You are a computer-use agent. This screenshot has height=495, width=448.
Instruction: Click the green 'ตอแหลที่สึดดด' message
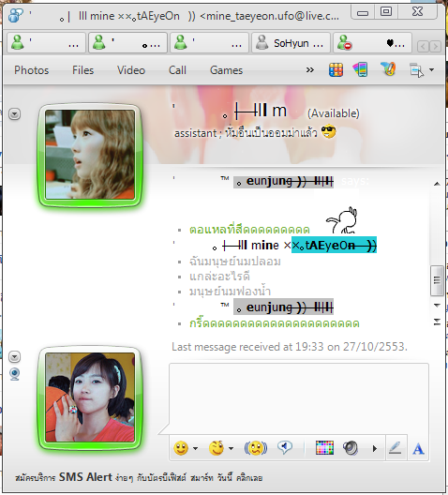point(249,230)
